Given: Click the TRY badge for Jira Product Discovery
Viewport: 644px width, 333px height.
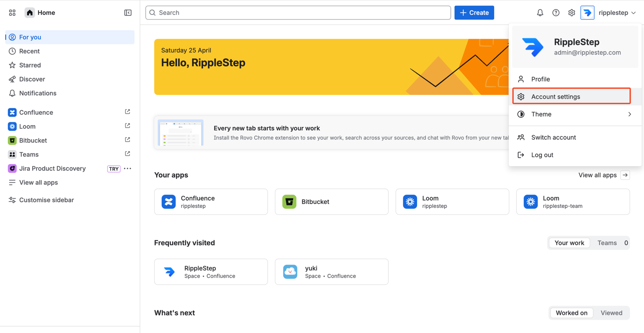Looking at the screenshot, I should (114, 169).
